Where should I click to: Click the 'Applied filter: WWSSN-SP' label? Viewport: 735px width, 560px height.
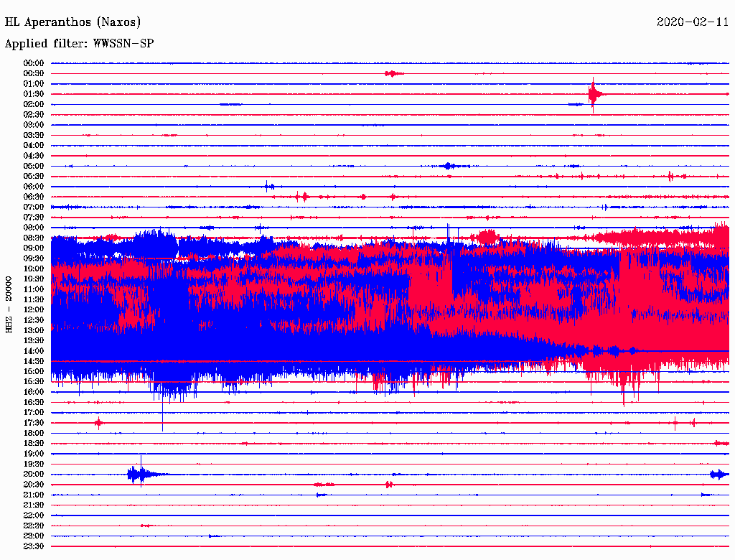(79, 43)
